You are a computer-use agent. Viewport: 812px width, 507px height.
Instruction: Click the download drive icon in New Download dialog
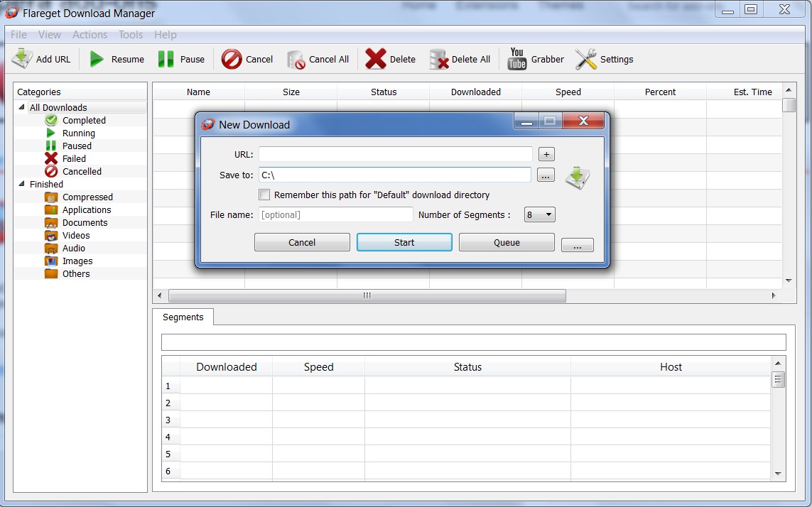coord(578,178)
